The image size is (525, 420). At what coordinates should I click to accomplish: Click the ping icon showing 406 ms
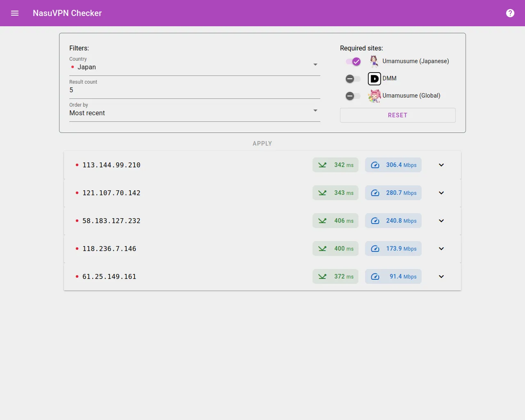click(322, 221)
